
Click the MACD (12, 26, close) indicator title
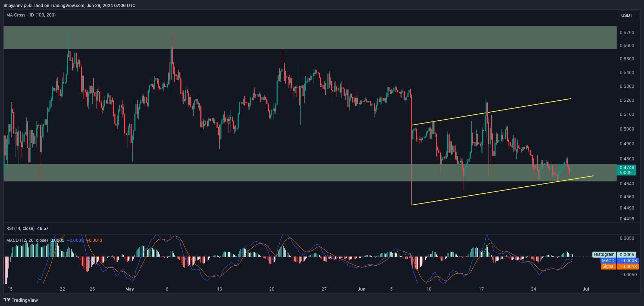(27, 240)
